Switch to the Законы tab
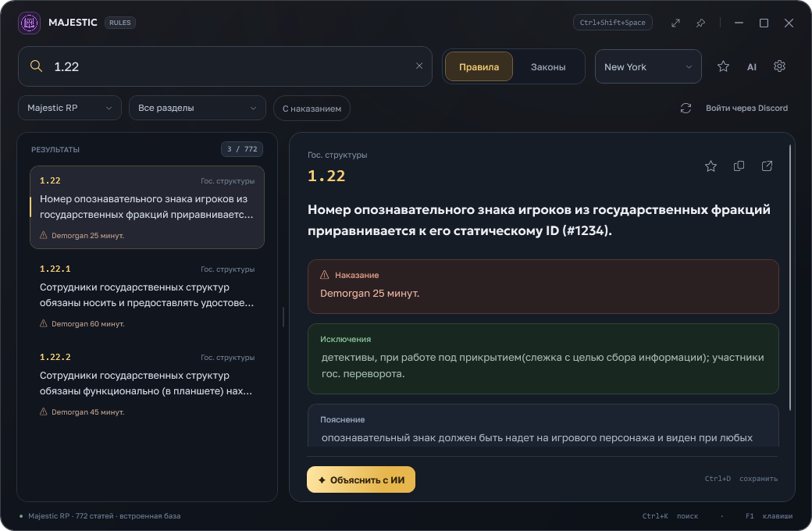The height and width of the screenshot is (531, 812). tap(548, 67)
